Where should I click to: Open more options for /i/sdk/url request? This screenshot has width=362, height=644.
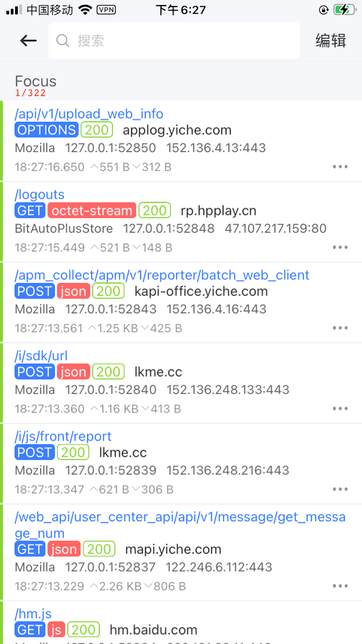click(x=340, y=409)
